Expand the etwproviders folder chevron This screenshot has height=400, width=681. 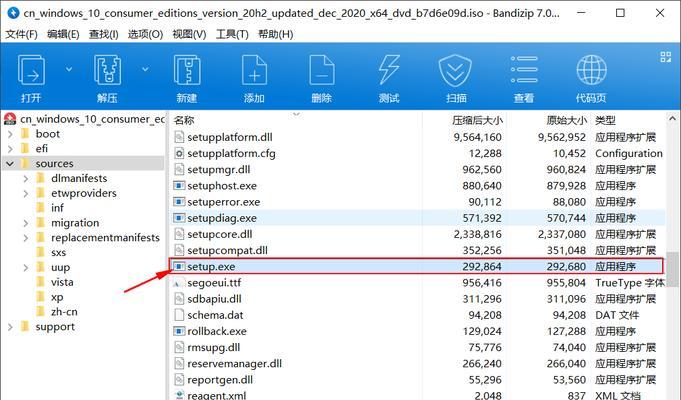(x=26, y=193)
